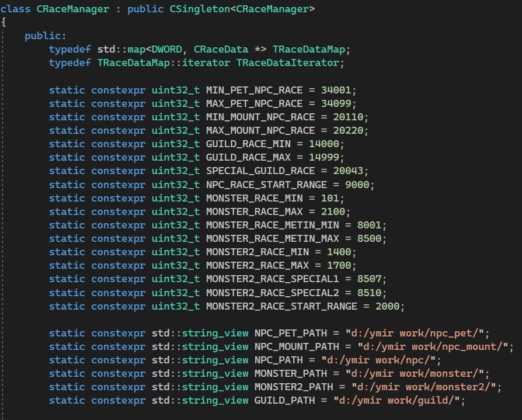Place cursor on the public: access specifier
522x420 pixels.
click(45, 36)
